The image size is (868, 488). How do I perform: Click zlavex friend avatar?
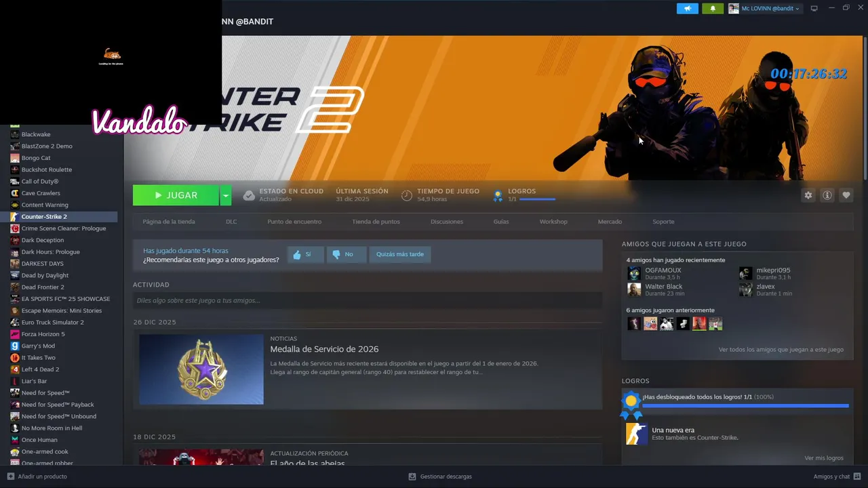pyautogui.click(x=745, y=289)
